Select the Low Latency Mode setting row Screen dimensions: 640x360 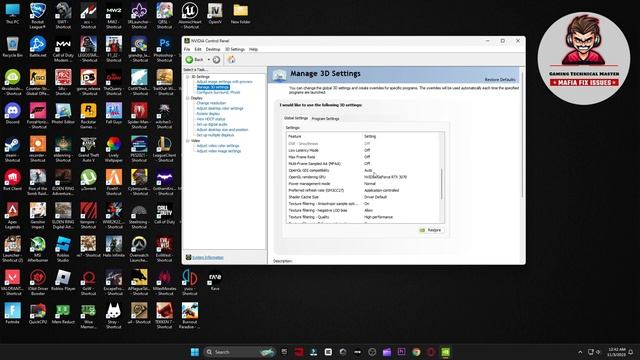pos(363,150)
